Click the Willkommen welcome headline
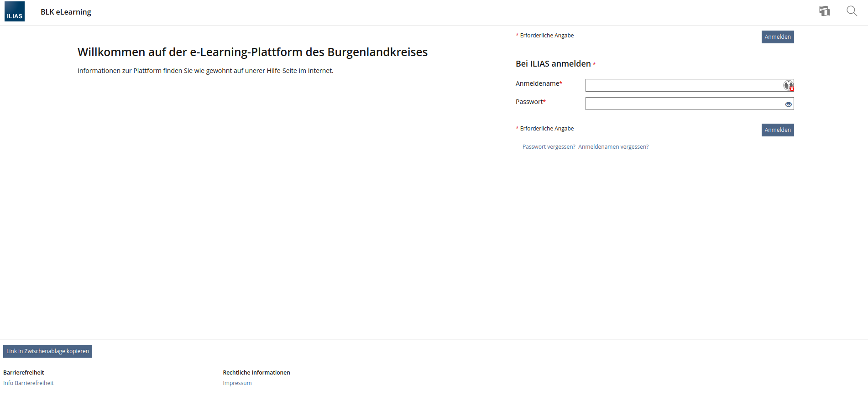This screenshot has height=396, width=868. tap(252, 52)
